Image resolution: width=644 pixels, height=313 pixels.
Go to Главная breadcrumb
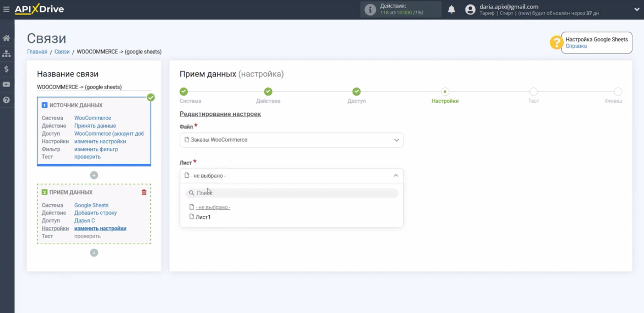point(37,52)
